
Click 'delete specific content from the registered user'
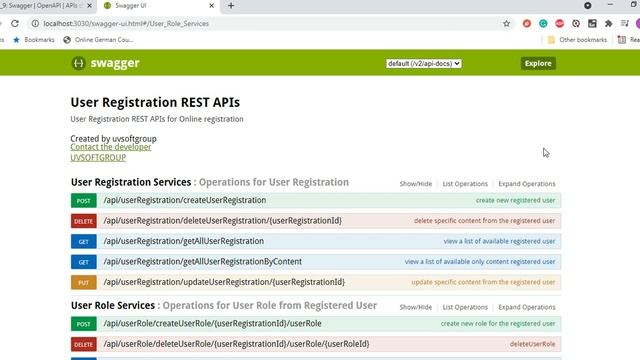pyautogui.click(x=484, y=221)
